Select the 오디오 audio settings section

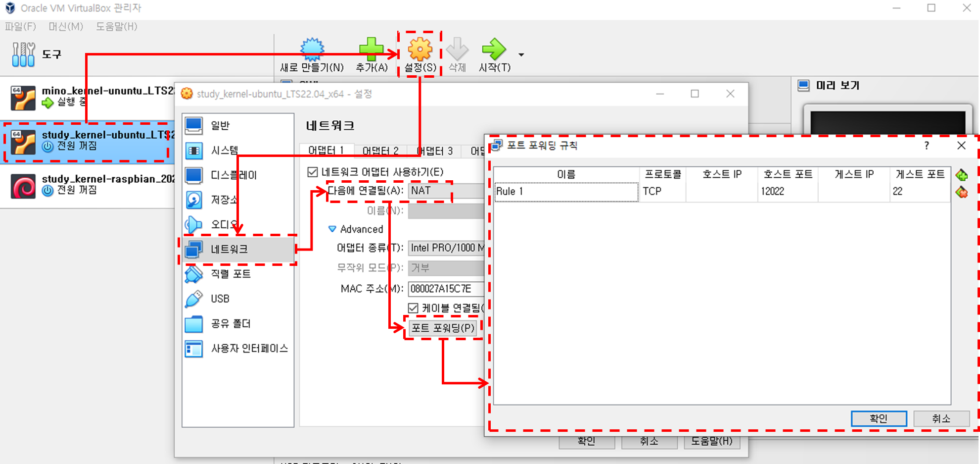point(193,224)
